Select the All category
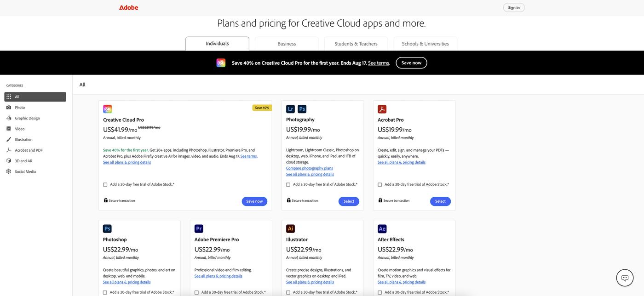The width and height of the screenshot is (644, 296). [35, 97]
